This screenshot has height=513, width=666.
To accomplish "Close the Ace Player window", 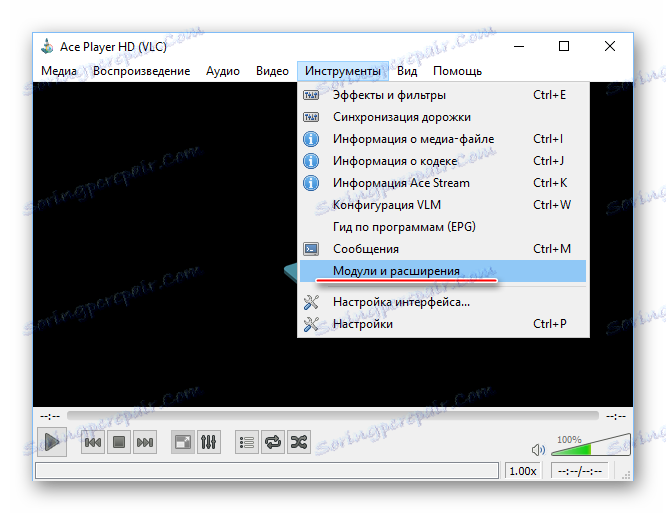I will point(610,46).
